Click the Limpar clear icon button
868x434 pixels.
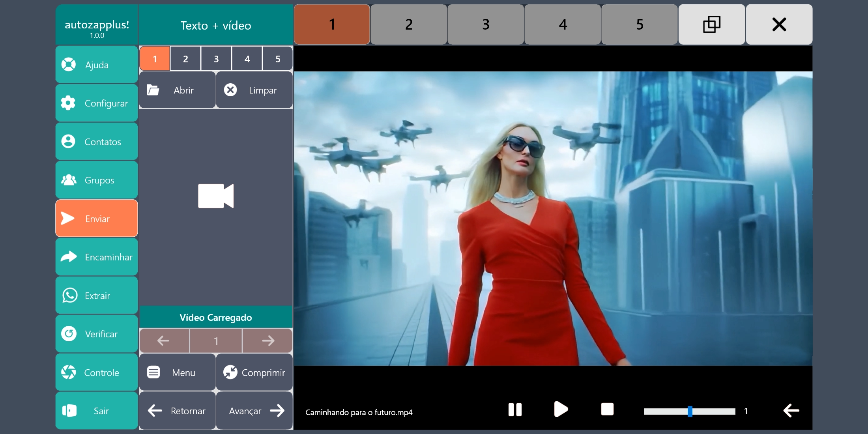click(254, 90)
